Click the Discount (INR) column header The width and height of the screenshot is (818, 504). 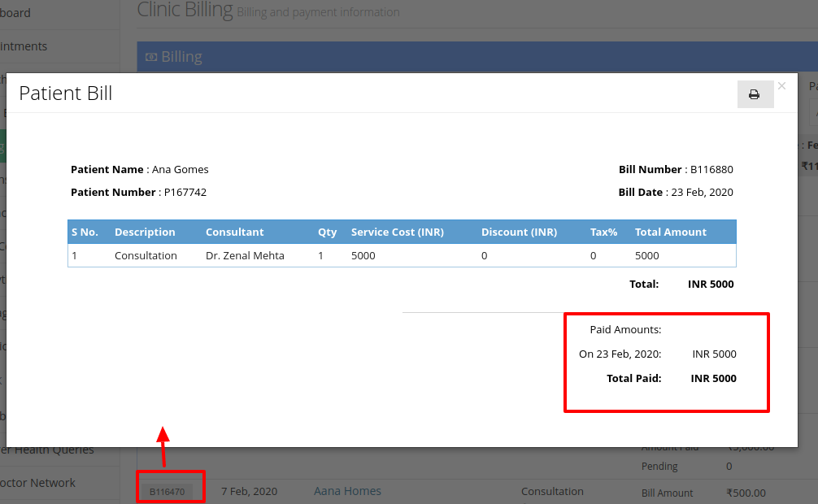click(x=519, y=232)
